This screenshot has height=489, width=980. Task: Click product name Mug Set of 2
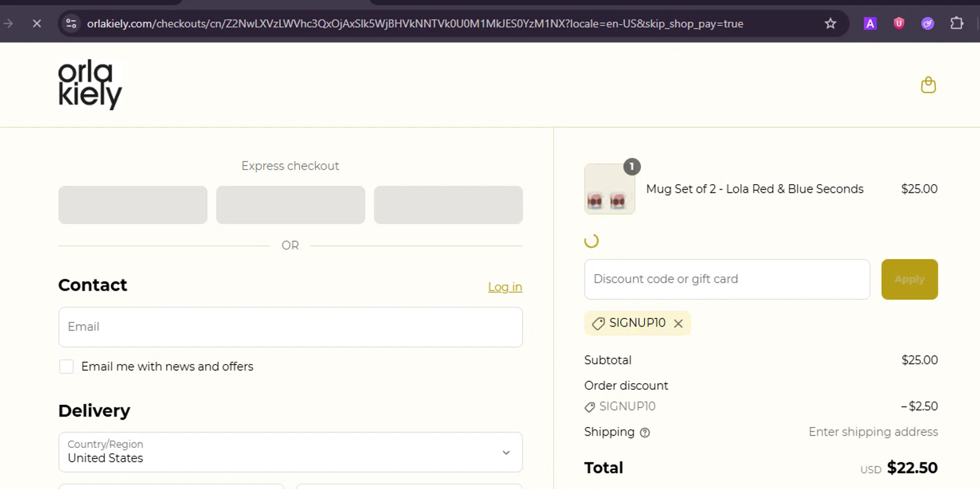click(x=755, y=189)
